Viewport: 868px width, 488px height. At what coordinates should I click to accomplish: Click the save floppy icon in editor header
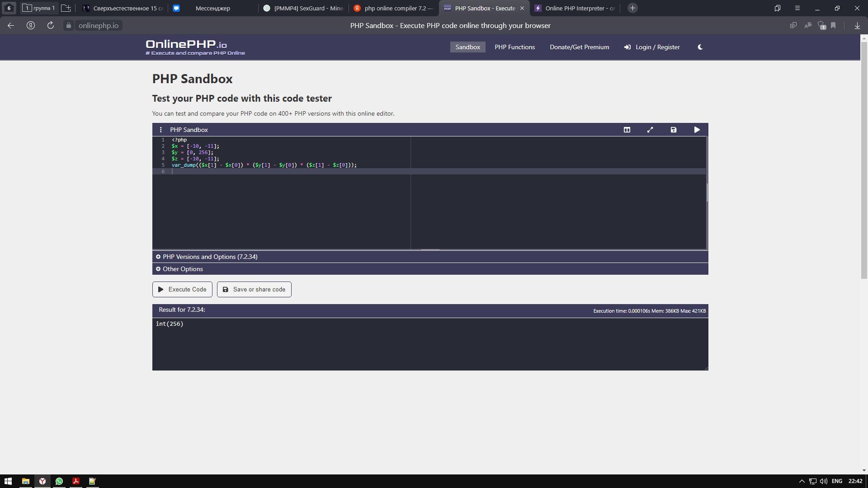tap(673, 130)
